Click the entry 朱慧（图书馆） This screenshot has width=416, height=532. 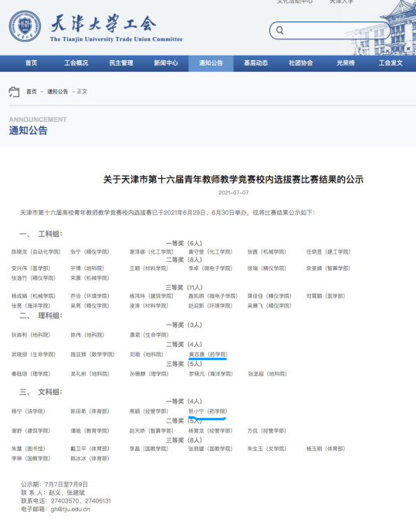(x=29, y=449)
